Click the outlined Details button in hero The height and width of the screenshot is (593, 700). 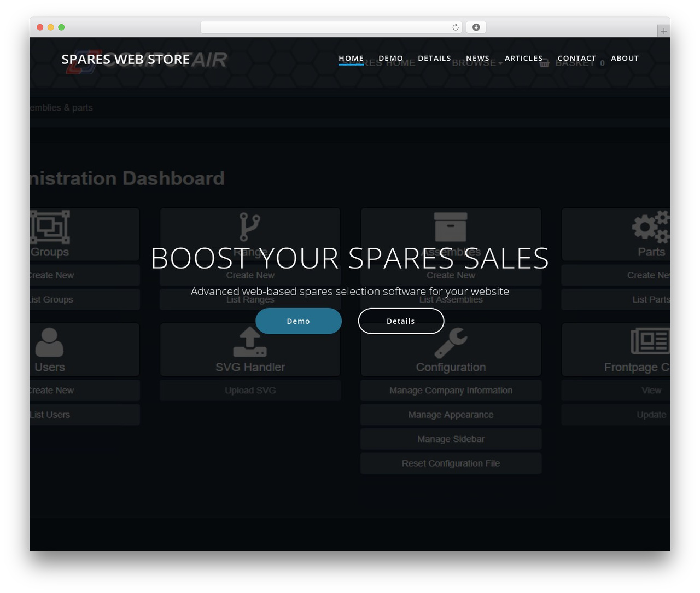click(x=401, y=321)
